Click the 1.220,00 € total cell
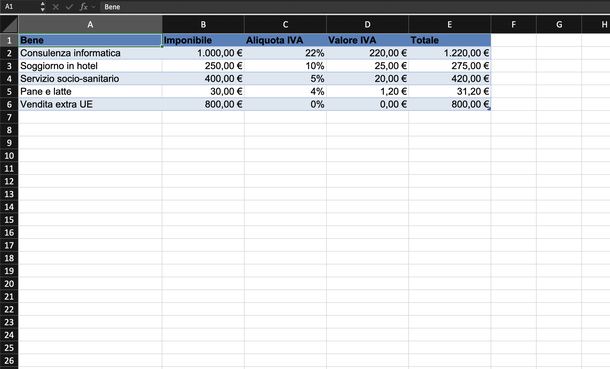 pyautogui.click(x=449, y=53)
